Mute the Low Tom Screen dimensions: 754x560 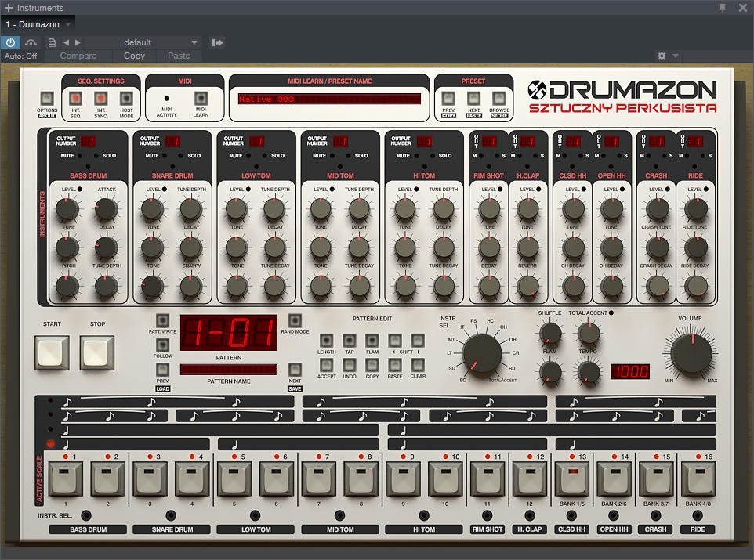tap(248, 156)
